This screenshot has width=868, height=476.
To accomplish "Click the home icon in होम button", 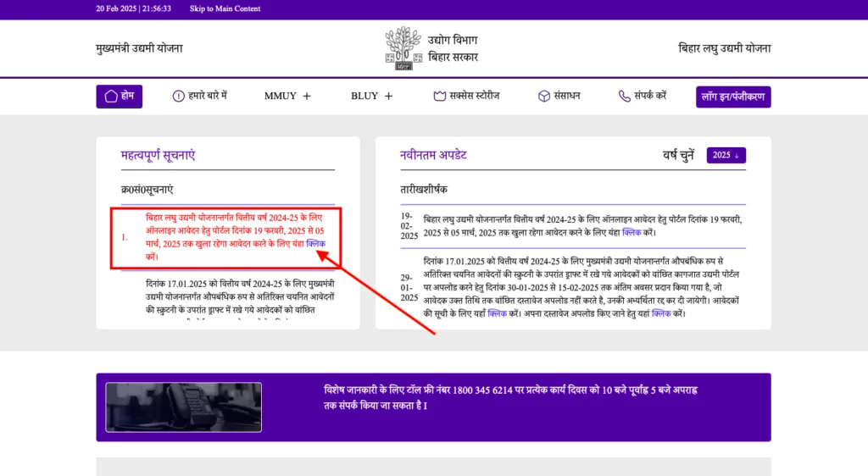I will [x=111, y=97].
